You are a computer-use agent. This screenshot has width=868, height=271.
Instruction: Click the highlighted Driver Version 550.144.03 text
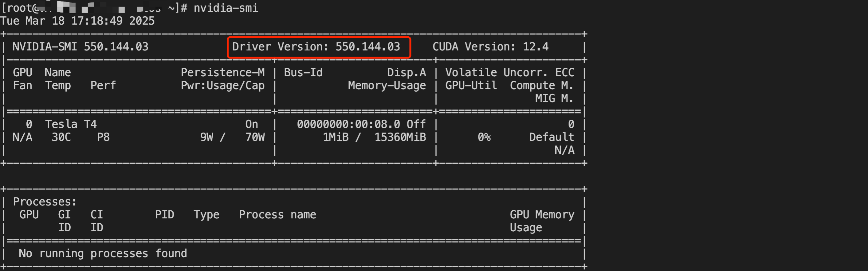(316, 46)
